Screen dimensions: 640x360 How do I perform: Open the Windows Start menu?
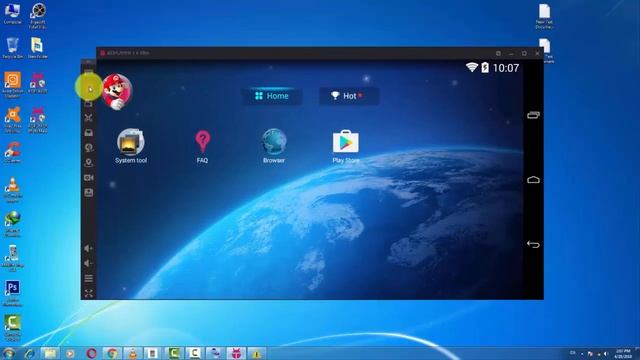pos(8,353)
